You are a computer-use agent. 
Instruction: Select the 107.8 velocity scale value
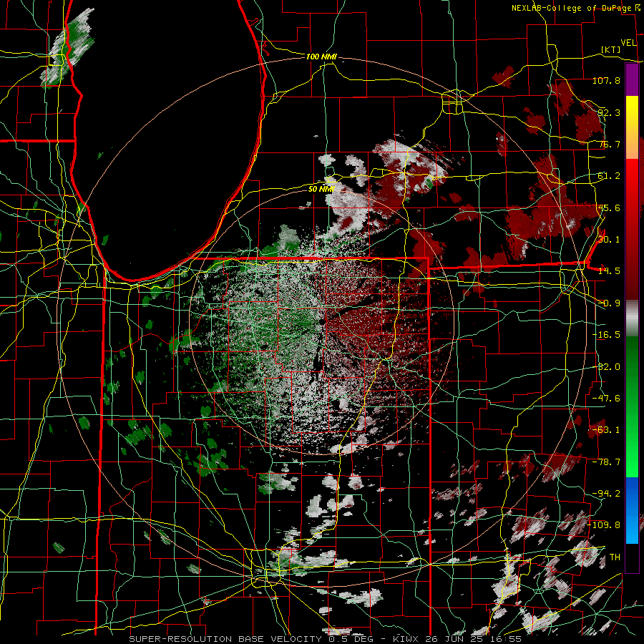(x=606, y=80)
